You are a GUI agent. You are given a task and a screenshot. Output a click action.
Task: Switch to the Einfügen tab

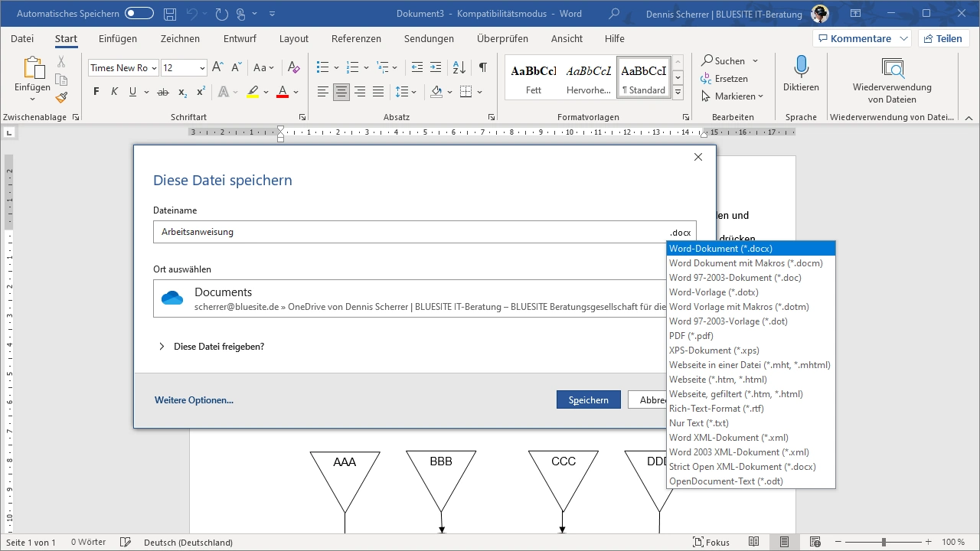(x=118, y=39)
